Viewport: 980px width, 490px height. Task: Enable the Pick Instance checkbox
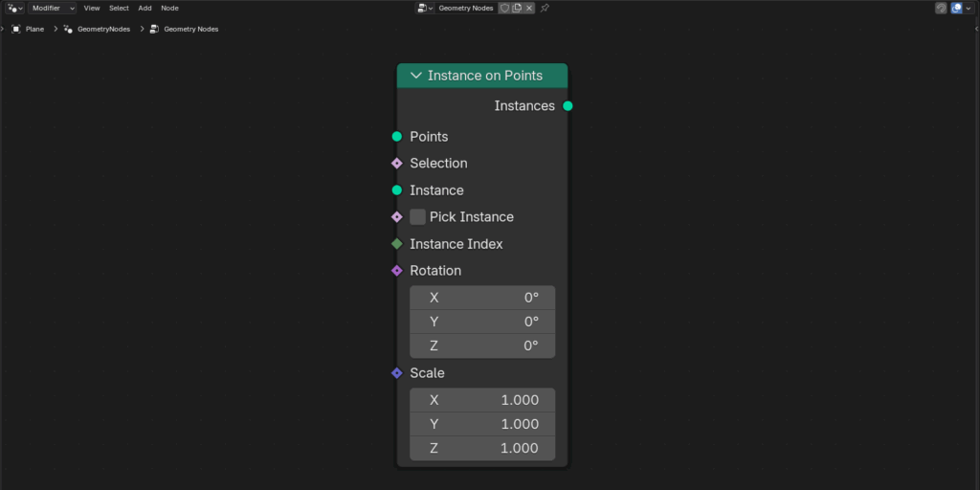pyautogui.click(x=417, y=217)
